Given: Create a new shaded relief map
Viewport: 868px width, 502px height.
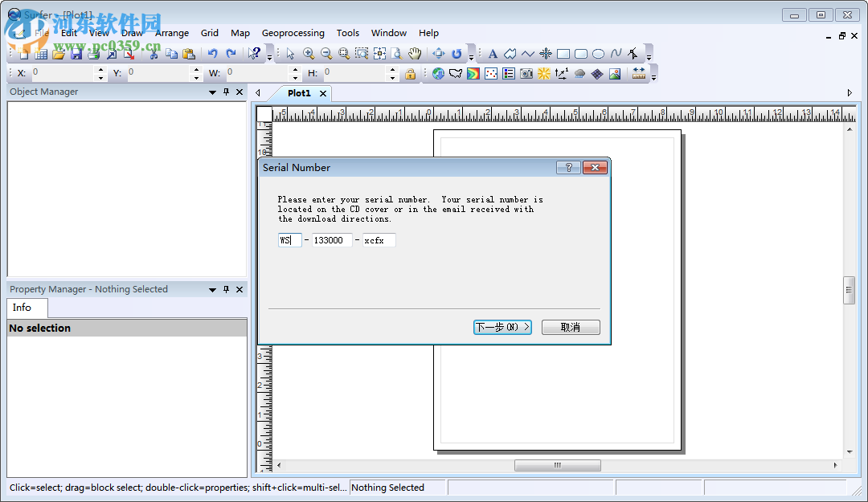Looking at the screenshot, I should [x=544, y=74].
